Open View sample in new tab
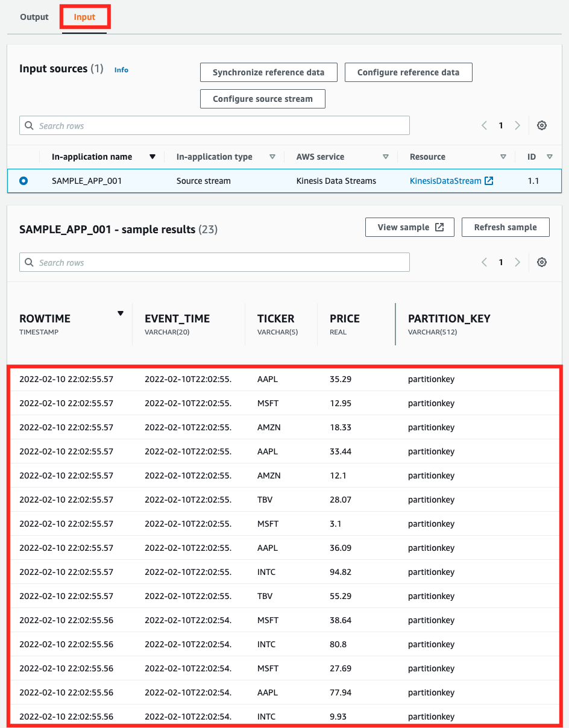The height and width of the screenshot is (728, 569). 409,227
